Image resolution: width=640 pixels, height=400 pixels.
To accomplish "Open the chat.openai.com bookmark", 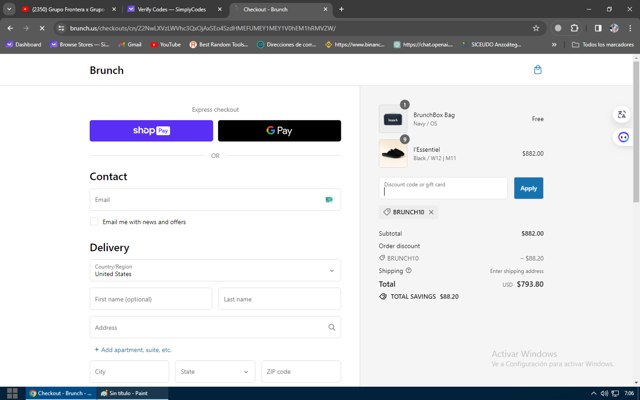I will click(423, 44).
